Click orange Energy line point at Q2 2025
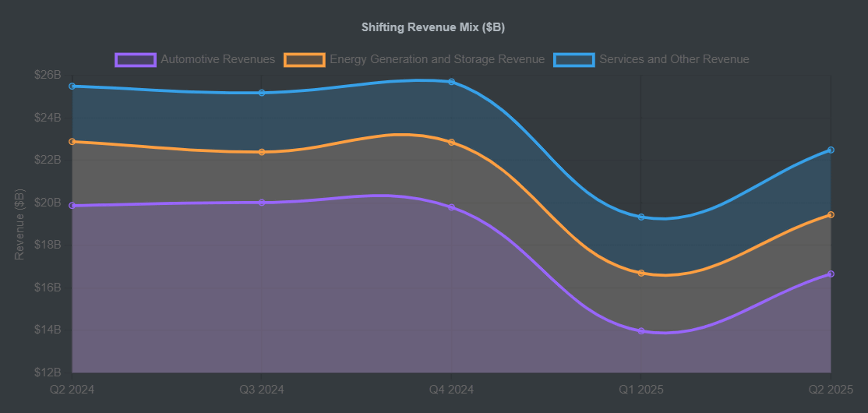The height and width of the screenshot is (413, 868). 831,214
